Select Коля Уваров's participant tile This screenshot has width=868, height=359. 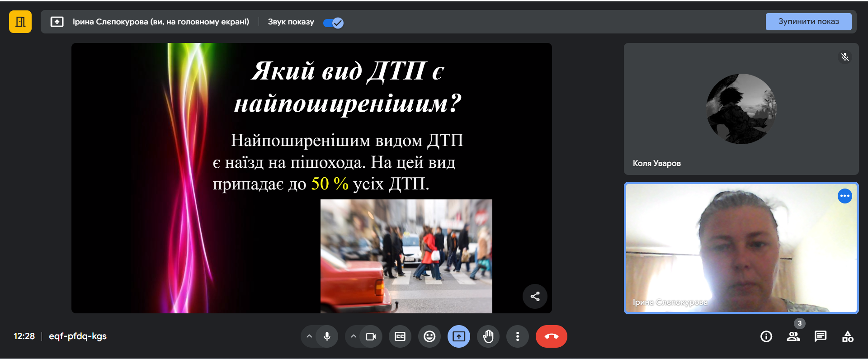point(741,109)
